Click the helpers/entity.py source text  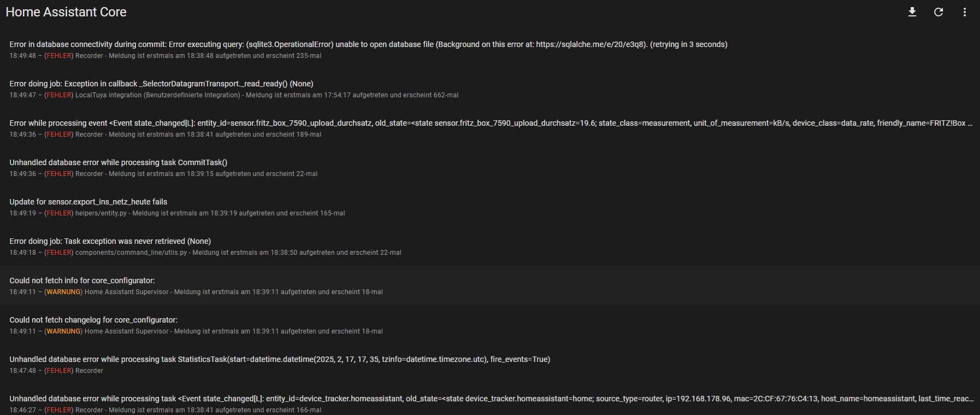click(101, 213)
